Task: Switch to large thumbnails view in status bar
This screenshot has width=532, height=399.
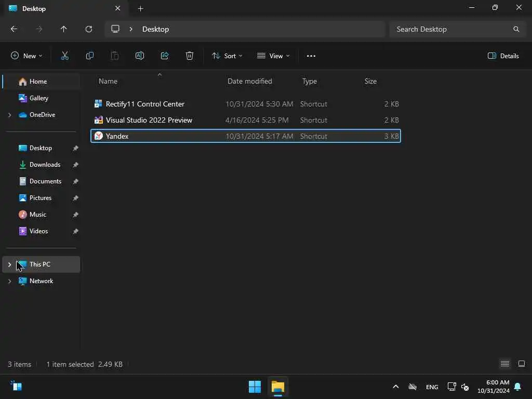Action: point(522,364)
